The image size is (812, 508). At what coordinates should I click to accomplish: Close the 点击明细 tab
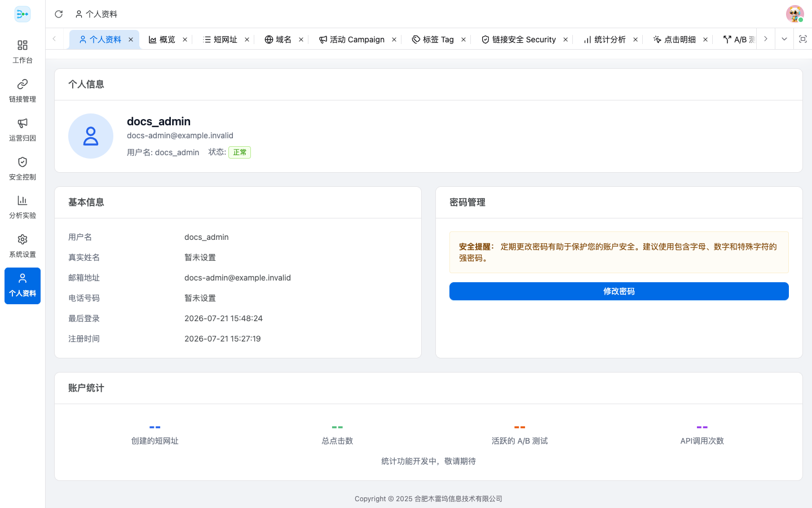(x=705, y=40)
